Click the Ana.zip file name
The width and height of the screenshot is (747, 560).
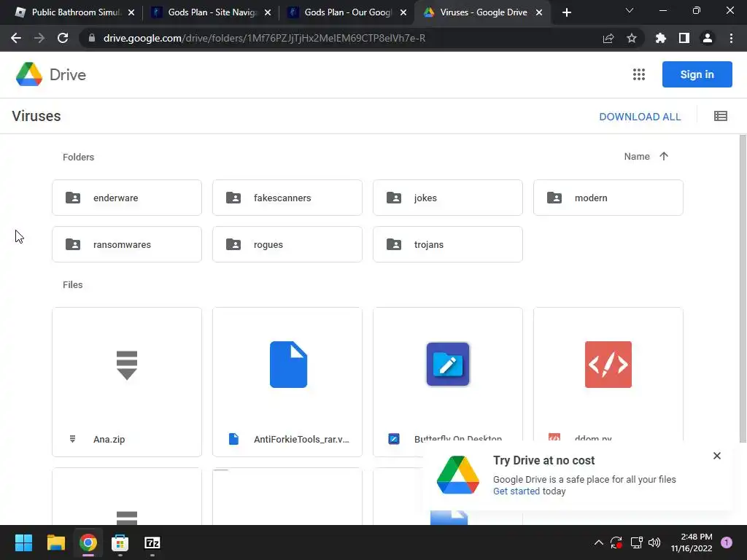point(109,439)
